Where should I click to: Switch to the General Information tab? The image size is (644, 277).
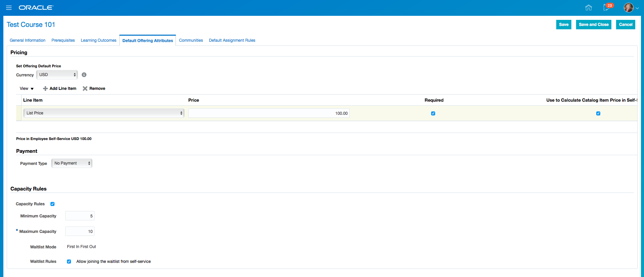pos(28,40)
